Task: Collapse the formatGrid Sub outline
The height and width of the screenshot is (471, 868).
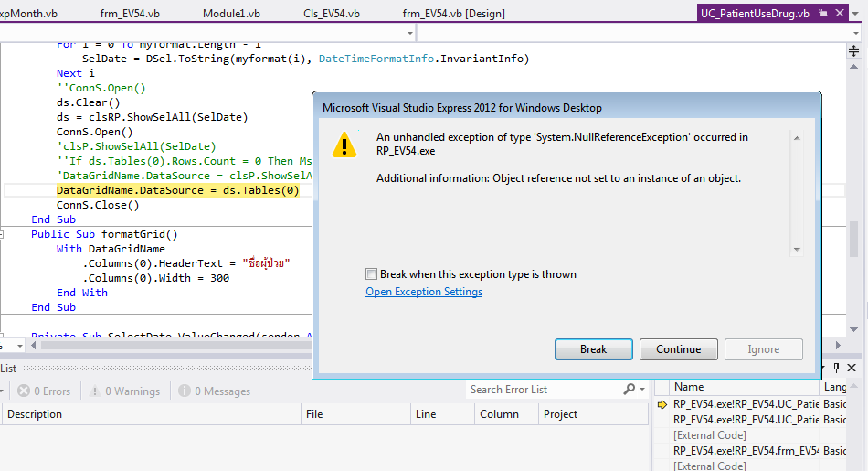Action: click(2, 234)
